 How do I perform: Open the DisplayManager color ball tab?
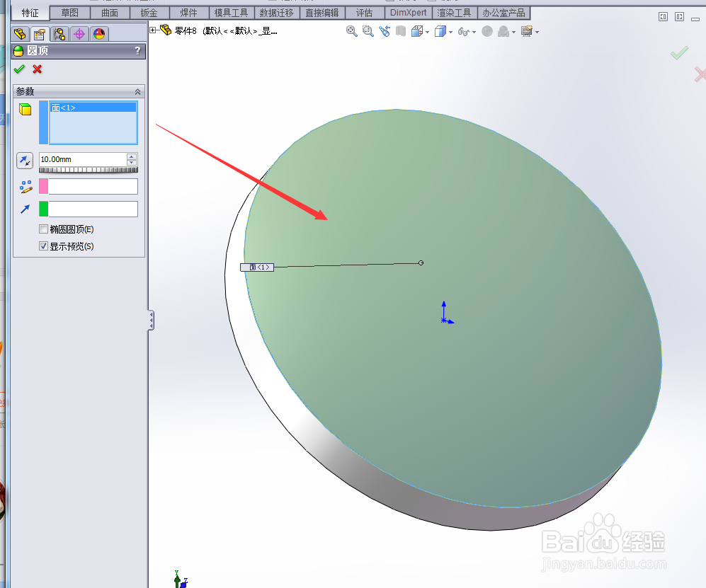pyautogui.click(x=99, y=34)
